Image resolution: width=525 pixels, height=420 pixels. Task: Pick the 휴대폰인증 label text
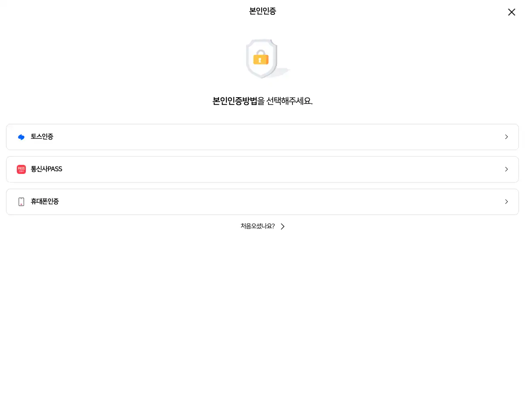click(x=45, y=201)
